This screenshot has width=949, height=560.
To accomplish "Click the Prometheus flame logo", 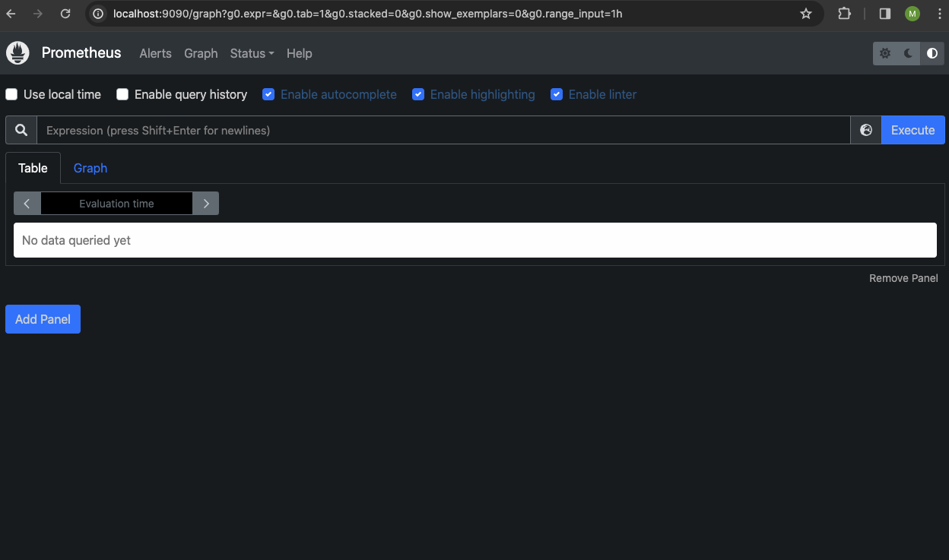I will pos(17,53).
